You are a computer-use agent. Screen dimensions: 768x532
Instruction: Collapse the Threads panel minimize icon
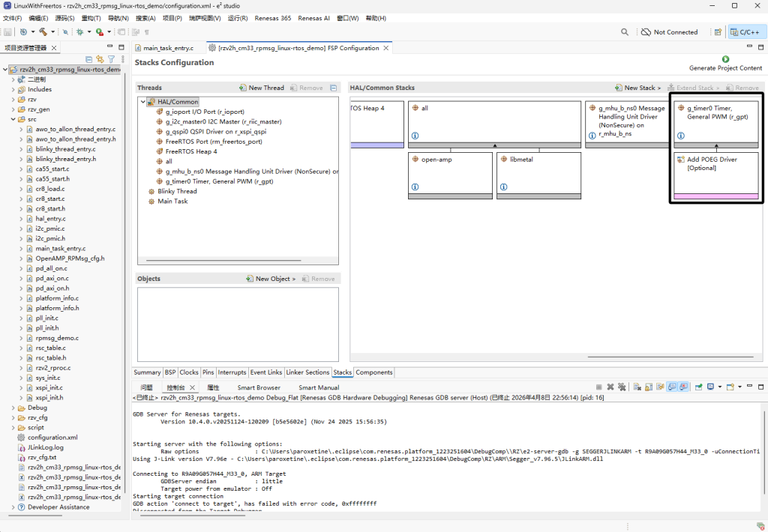click(x=333, y=88)
